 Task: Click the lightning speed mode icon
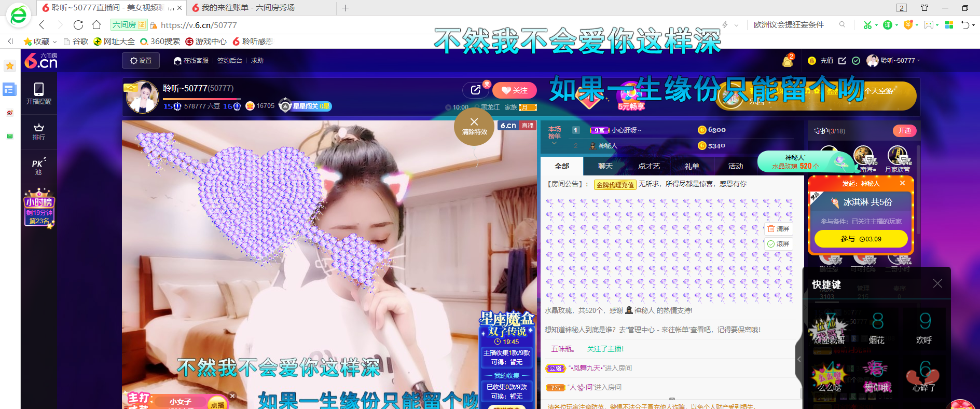coord(725,25)
